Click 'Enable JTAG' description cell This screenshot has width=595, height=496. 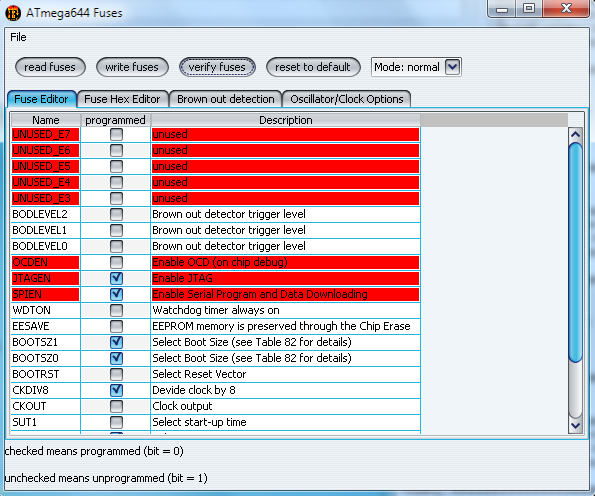pos(285,278)
